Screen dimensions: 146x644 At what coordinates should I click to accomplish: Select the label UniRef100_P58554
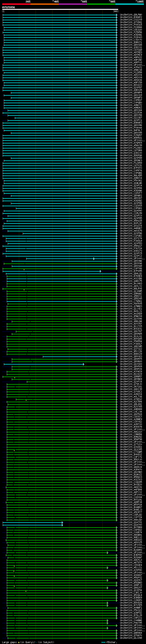coord(131,342)
